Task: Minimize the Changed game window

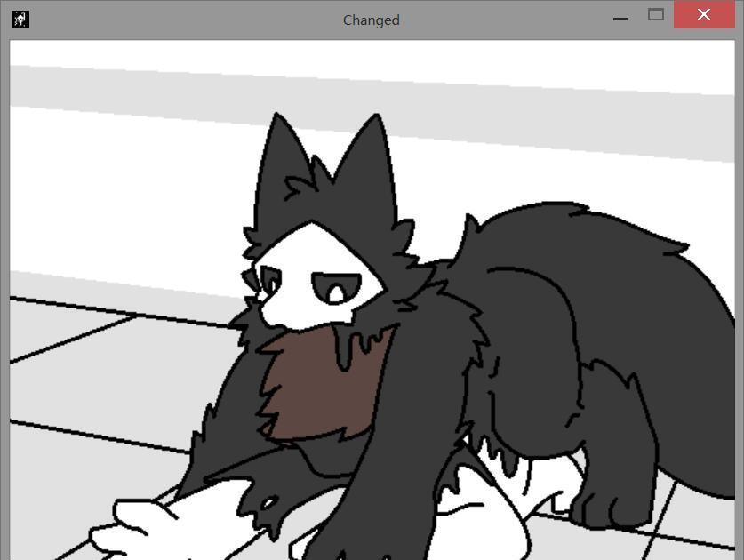Action: 620,17
